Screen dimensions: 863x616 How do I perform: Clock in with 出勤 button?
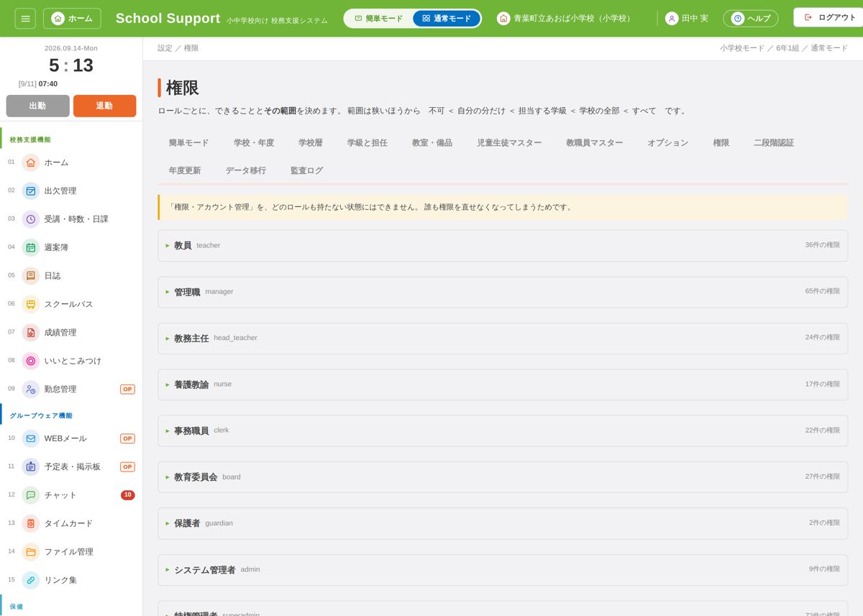[x=37, y=106]
